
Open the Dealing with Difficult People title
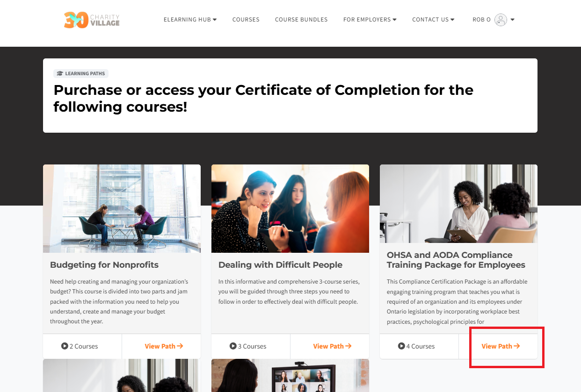point(280,265)
